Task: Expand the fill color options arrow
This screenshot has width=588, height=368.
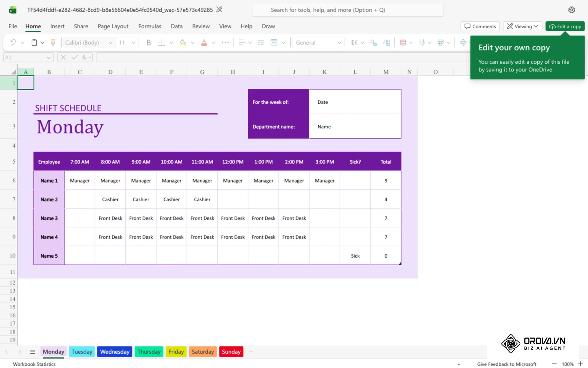Action: [192, 43]
